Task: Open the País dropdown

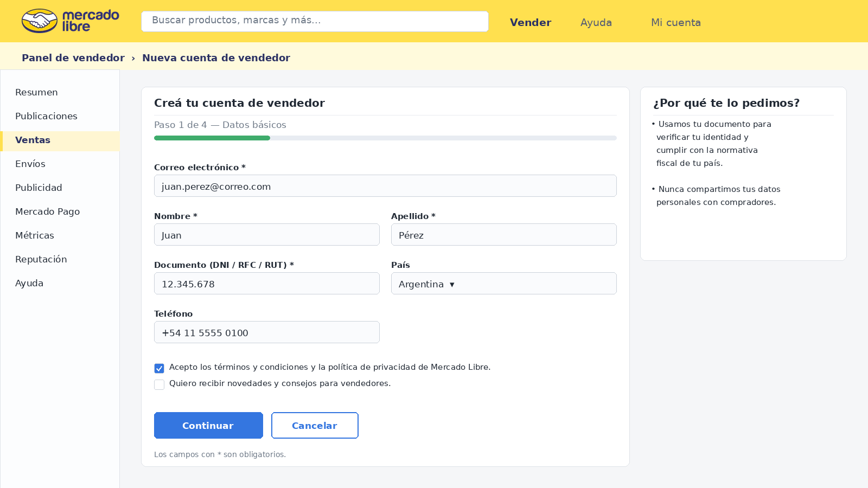Action: pyautogui.click(x=504, y=284)
